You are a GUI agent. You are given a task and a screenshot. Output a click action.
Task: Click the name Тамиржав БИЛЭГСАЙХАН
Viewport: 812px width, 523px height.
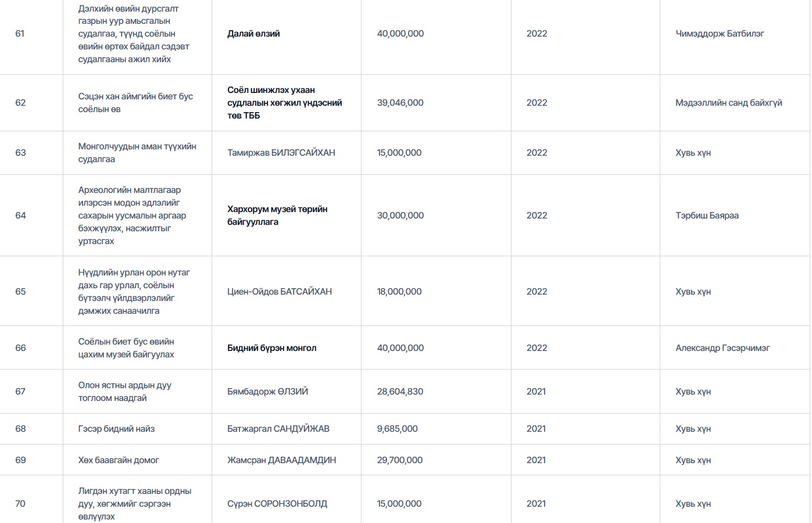tap(281, 153)
